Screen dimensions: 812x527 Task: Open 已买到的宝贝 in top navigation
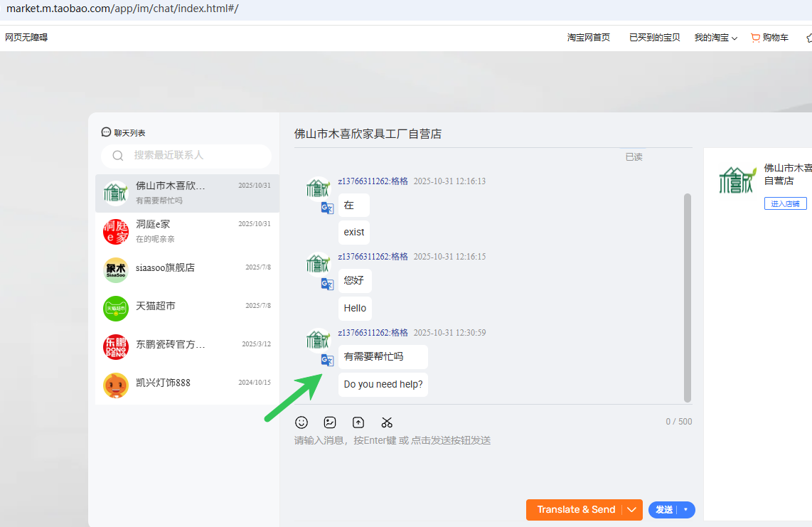(655, 37)
